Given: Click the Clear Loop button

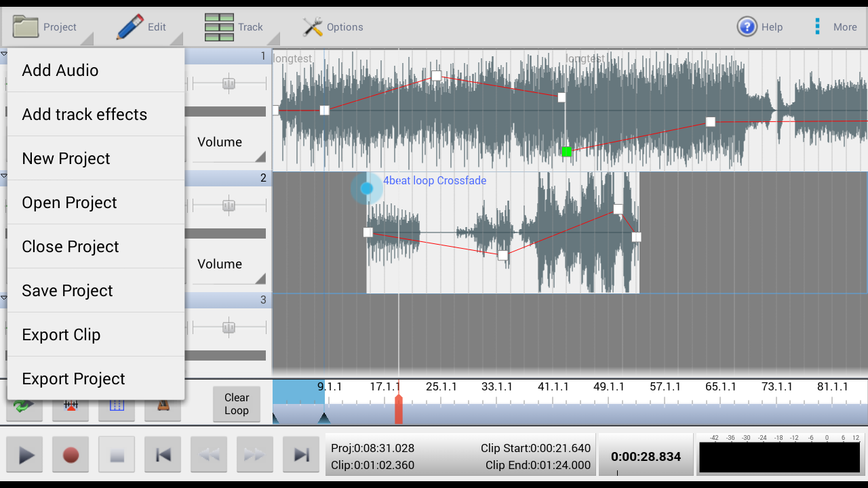Looking at the screenshot, I should point(237,404).
